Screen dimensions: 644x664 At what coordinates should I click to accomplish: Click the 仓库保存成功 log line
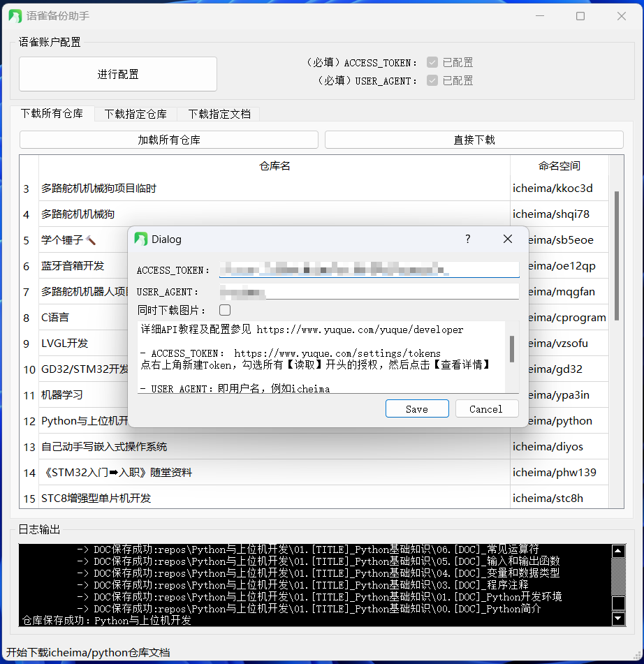tap(107, 621)
